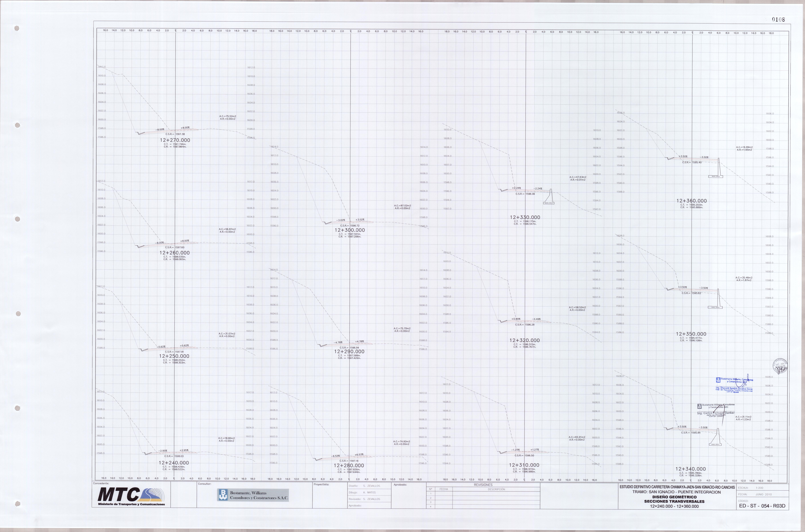Select section label 12+280.000
The image size is (805, 532).
point(349,466)
